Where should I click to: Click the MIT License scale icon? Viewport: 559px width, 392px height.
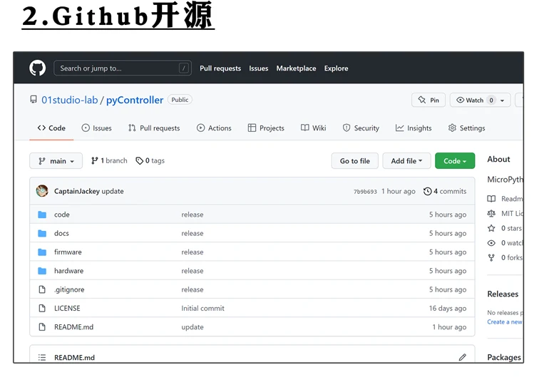tap(491, 214)
